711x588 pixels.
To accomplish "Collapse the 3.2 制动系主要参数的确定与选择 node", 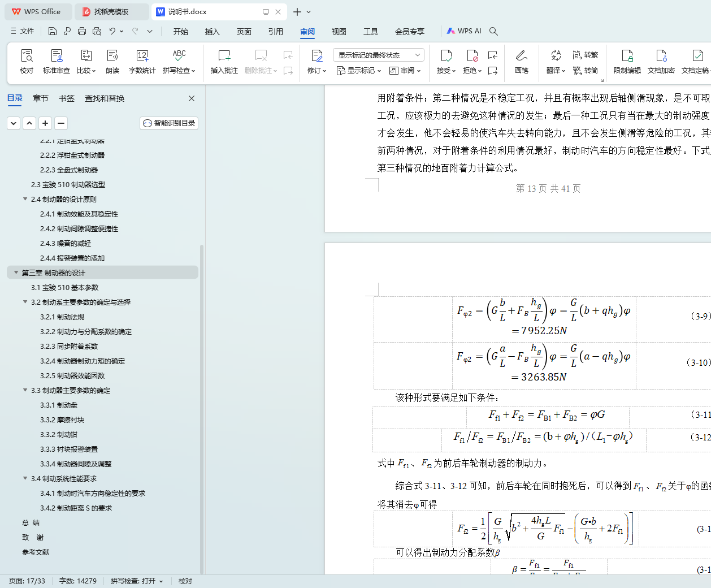I will (25, 302).
